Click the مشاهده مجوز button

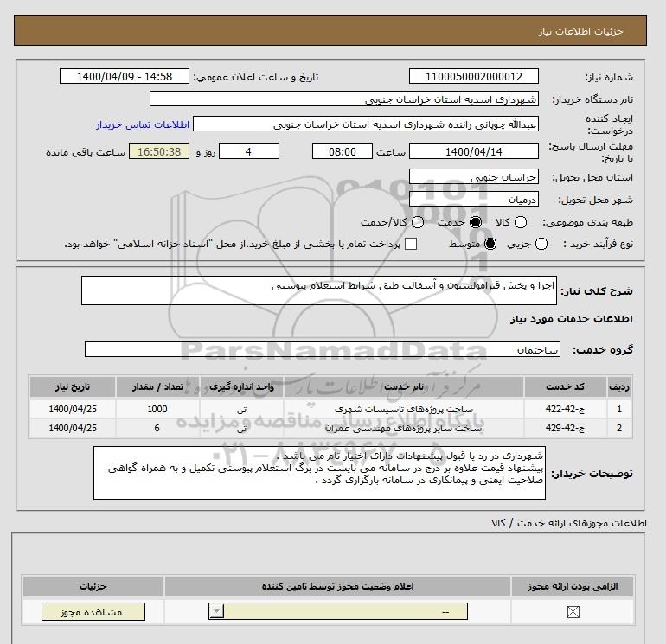pos(93,611)
